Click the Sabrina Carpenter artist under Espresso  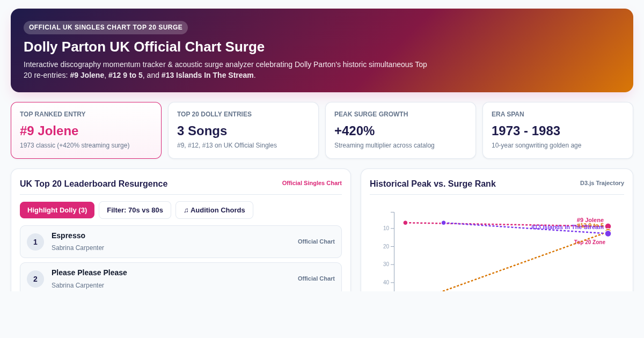[78, 248]
